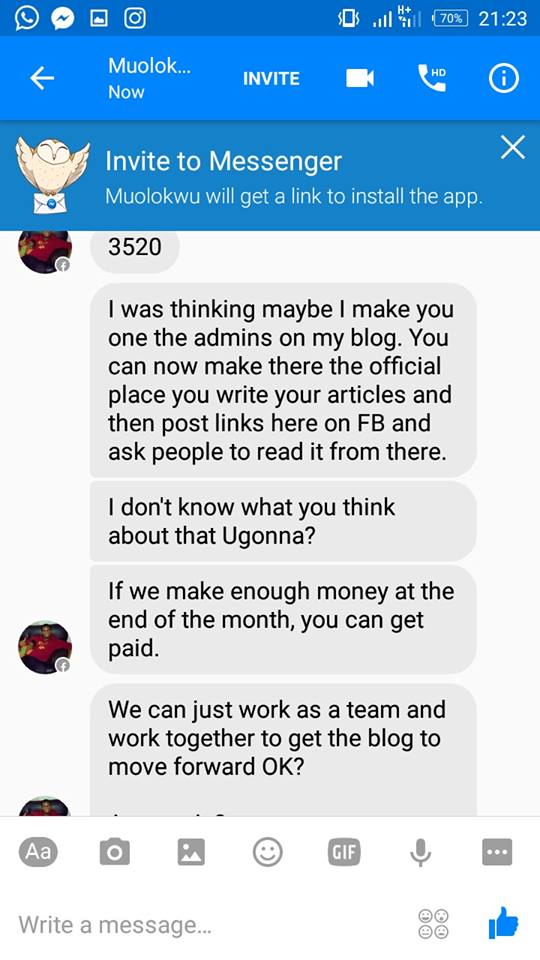Open the Aa text keyboard option
540x960 pixels.
pyautogui.click(x=38, y=852)
